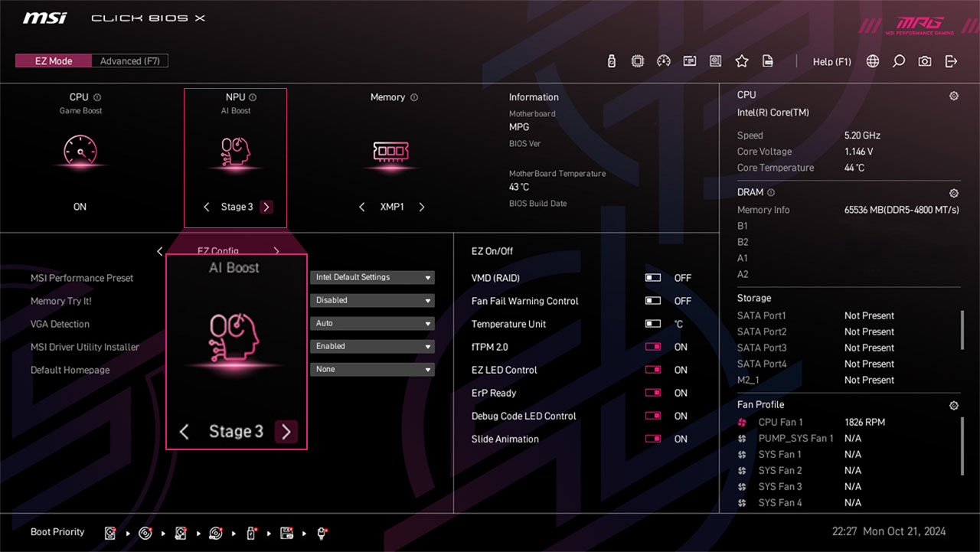Take a screenshot with camera icon
This screenshot has height=552, width=980.
pyautogui.click(x=925, y=61)
